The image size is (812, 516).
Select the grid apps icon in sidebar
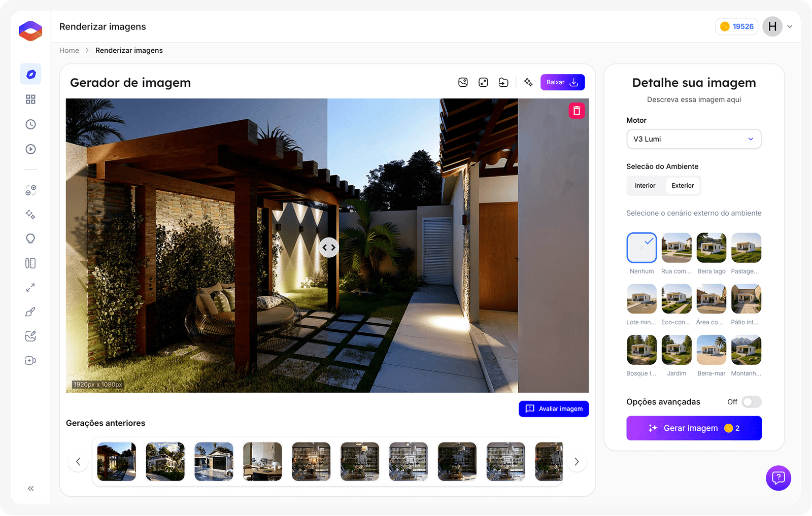30,99
